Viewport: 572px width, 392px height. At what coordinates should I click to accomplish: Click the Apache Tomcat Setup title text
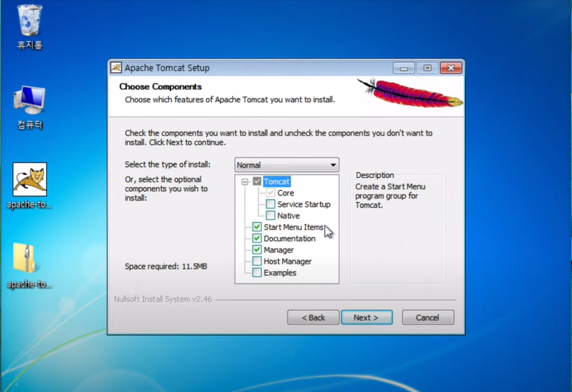click(167, 68)
